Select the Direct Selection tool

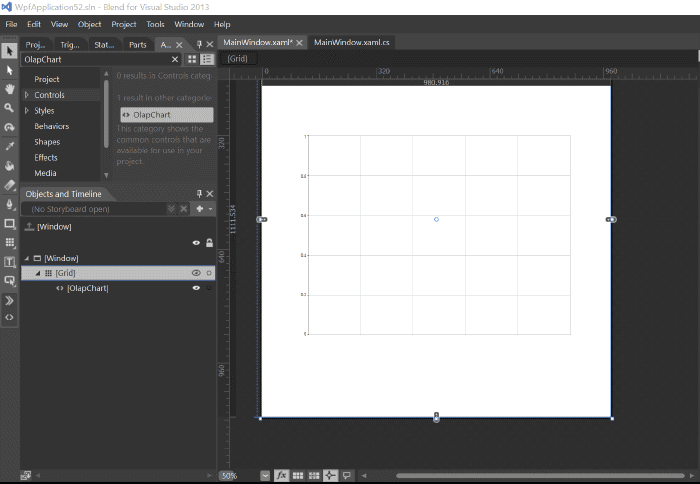point(9,70)
